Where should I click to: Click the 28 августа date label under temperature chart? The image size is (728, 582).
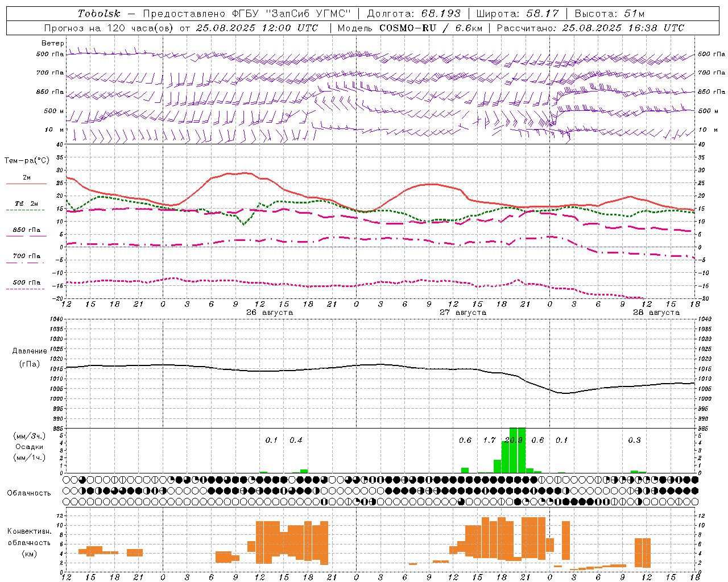tap(656, 313)
